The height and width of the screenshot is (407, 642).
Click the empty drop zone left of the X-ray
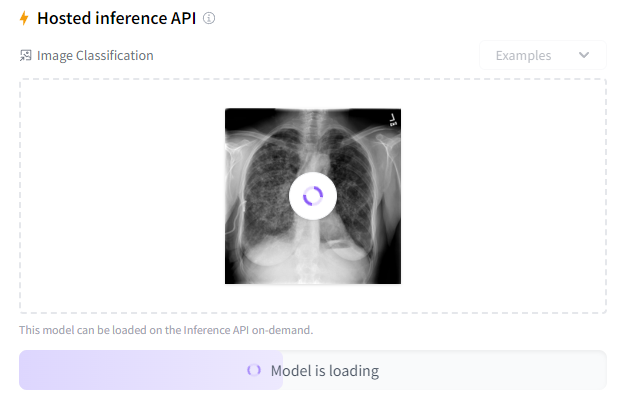[120, 196]
